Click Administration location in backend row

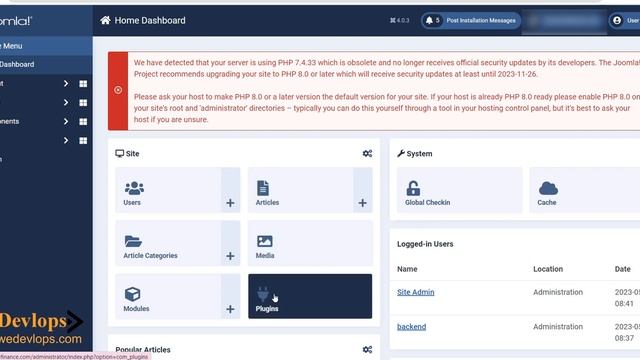pyautogui.click(x=558, y=327)
